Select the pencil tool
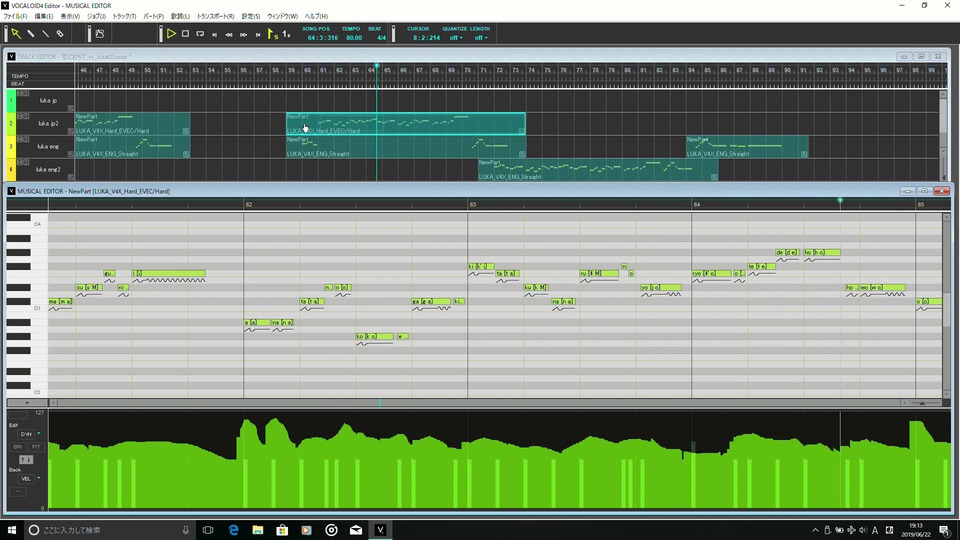This screenshot has width=960, height=540. [x=31, y=34]
